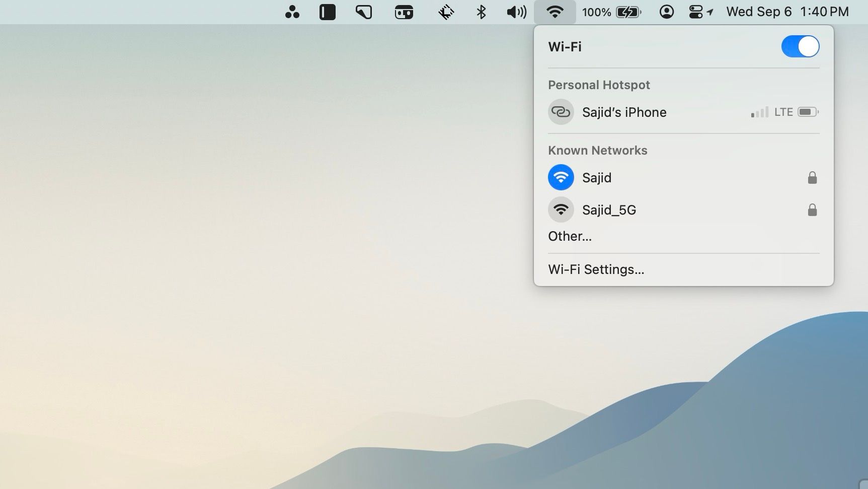Click the 100% battery percentage label
The height and width of the screenshot is (489, 868).
click(596, 12)
